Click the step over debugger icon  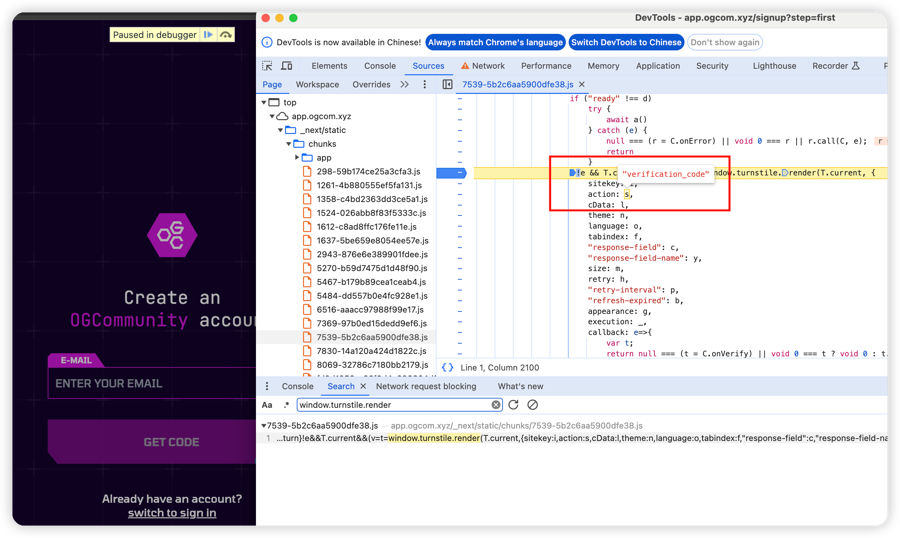[226, 35]
